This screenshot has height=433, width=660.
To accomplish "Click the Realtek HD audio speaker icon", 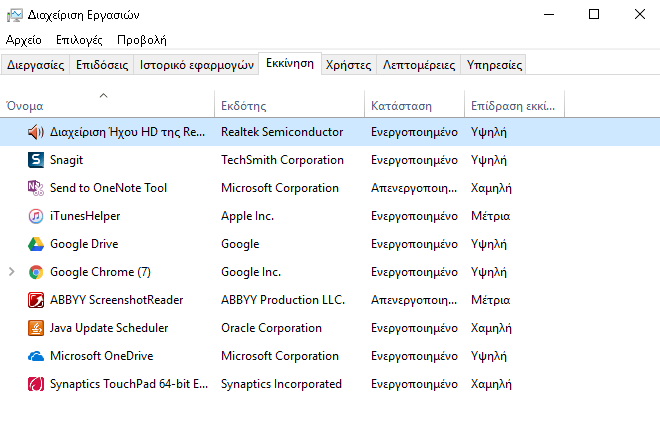I will coord(36,132).
